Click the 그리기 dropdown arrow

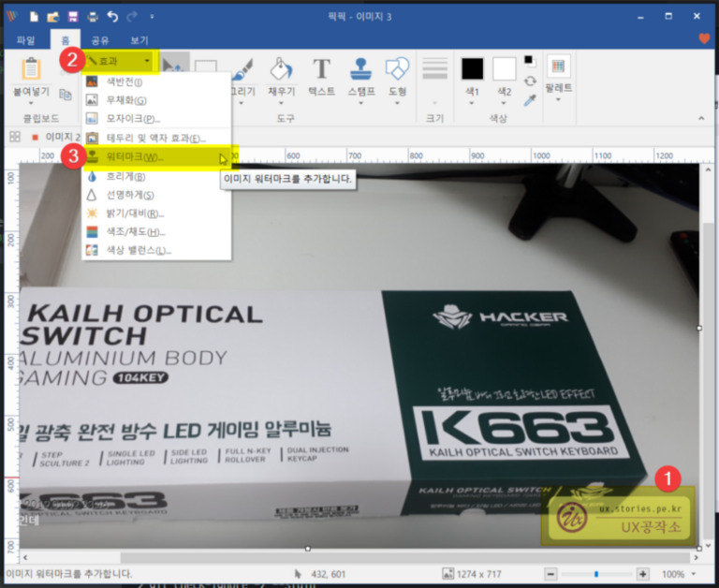pyautogui.click(x=242, y=103)
